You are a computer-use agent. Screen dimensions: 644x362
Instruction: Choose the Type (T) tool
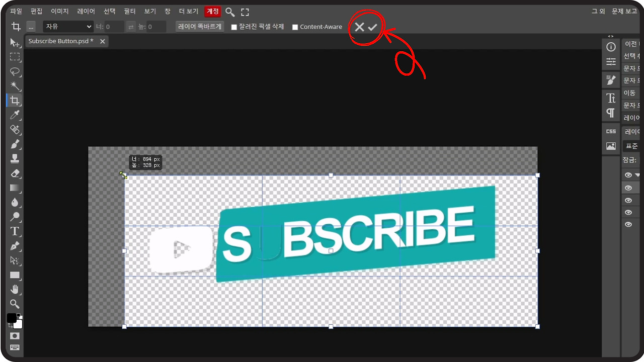[x=15, y=231]
